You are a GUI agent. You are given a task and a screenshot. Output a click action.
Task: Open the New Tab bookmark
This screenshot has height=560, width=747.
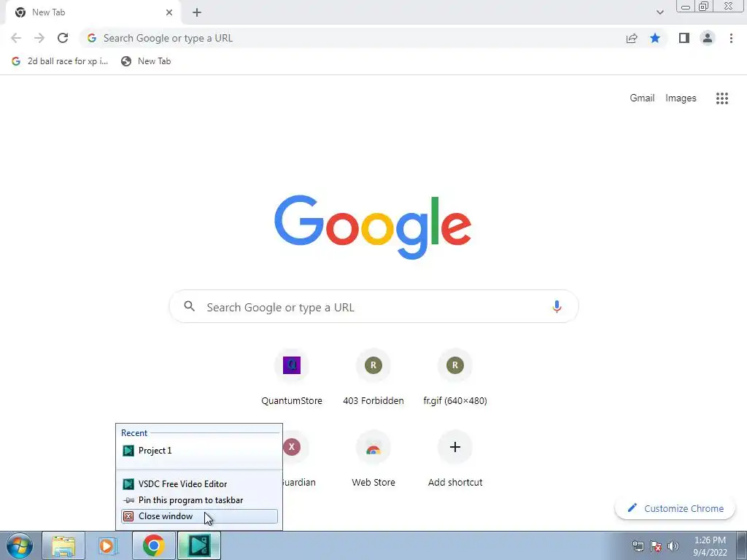[146, 61]
